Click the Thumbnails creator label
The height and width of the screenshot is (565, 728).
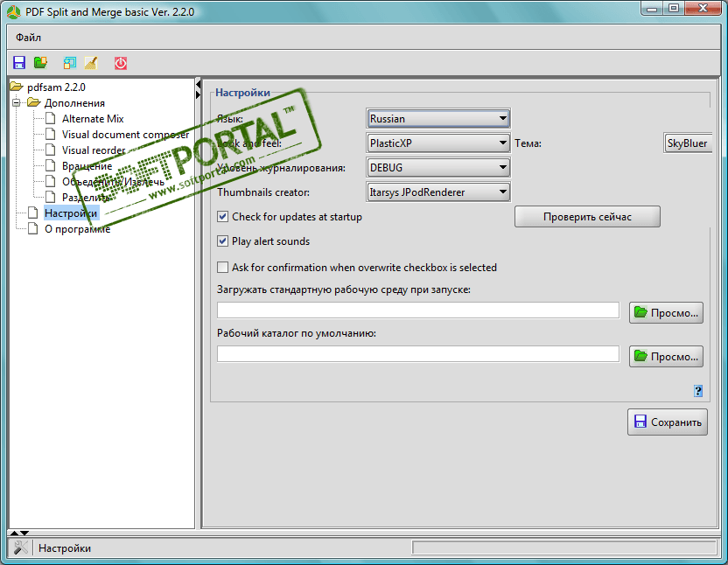(x=263, y=192)
